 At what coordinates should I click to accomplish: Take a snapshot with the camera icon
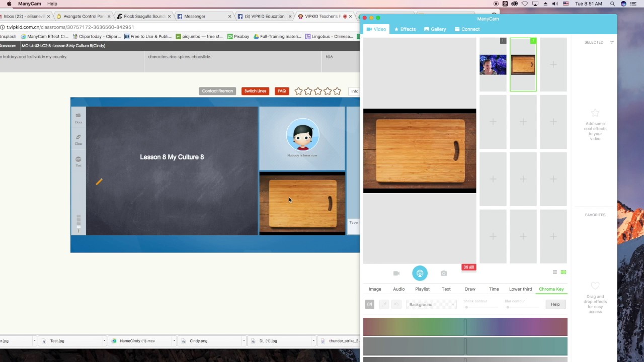tap(443, 274)
